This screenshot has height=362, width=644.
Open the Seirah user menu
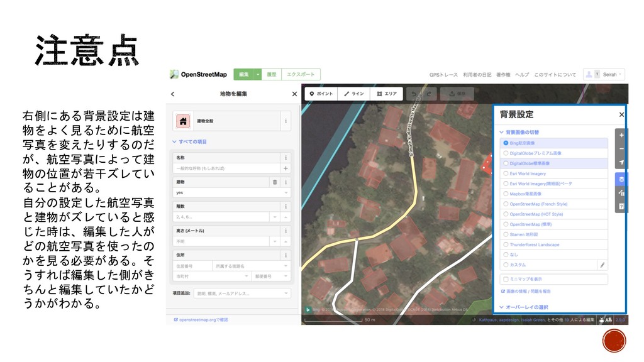pos(604,74)
